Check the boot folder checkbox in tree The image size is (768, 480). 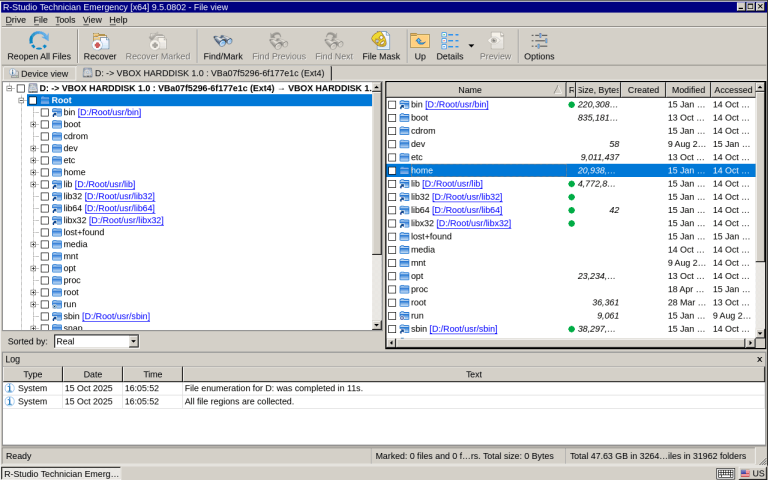[44, 125]
